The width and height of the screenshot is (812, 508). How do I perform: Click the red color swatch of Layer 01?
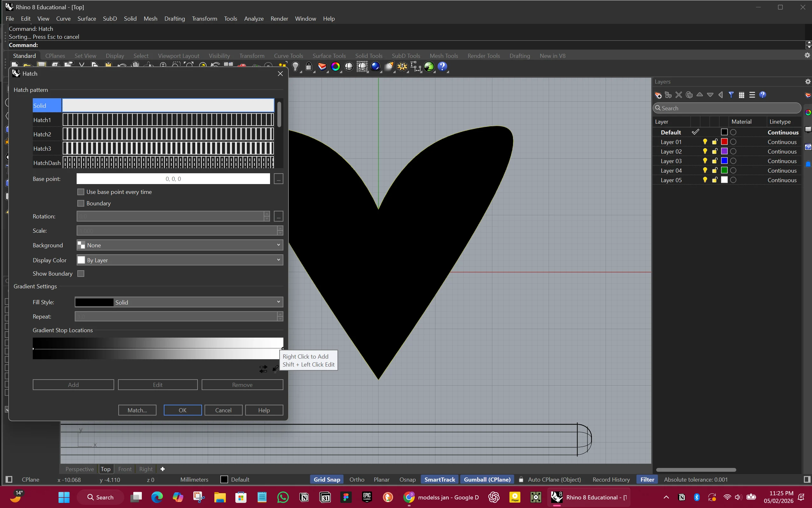click(x=724, y=142)
